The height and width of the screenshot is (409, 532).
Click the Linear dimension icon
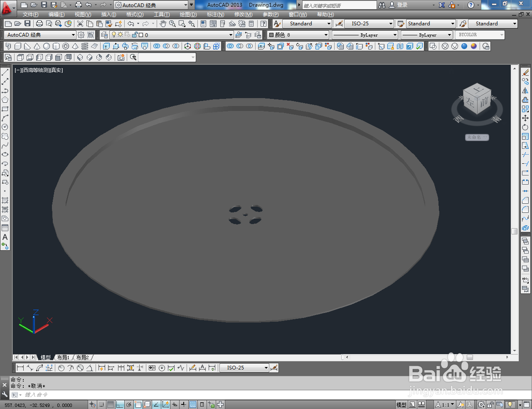tap(20, 368)
